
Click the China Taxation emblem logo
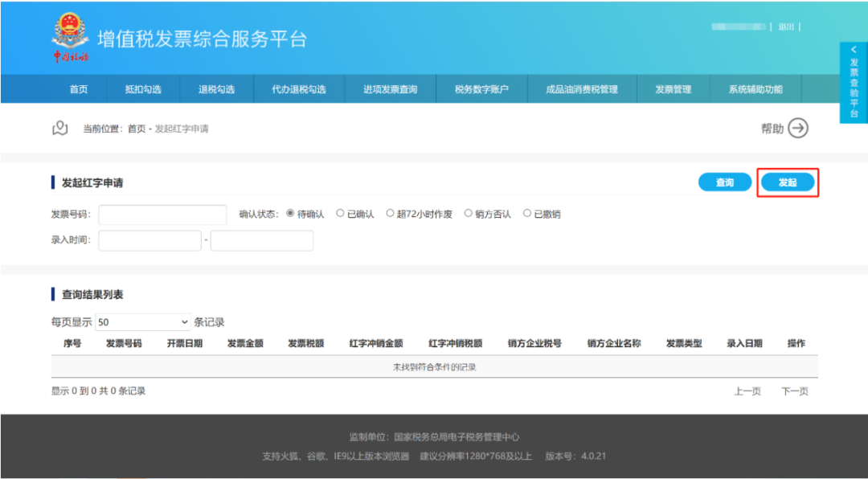coord(71,38)
